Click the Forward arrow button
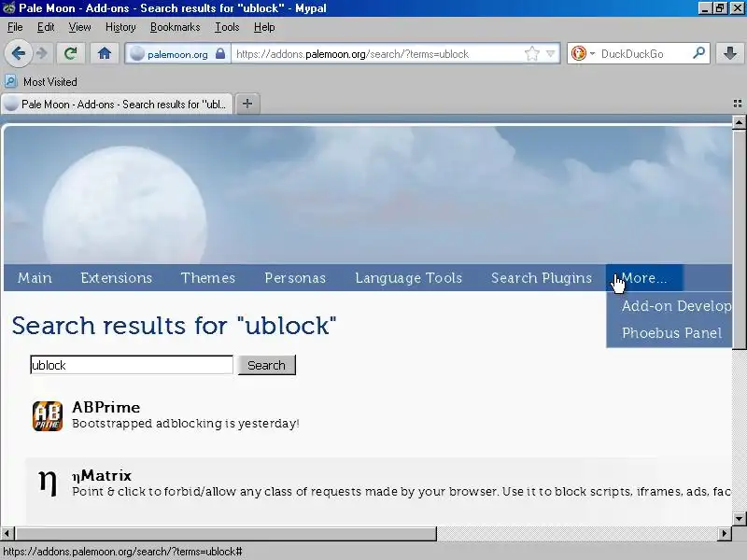 coord(42,53)
